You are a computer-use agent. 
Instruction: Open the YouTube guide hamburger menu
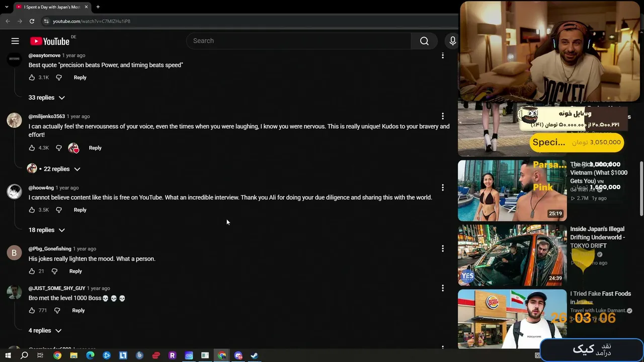tap(15, 41)
